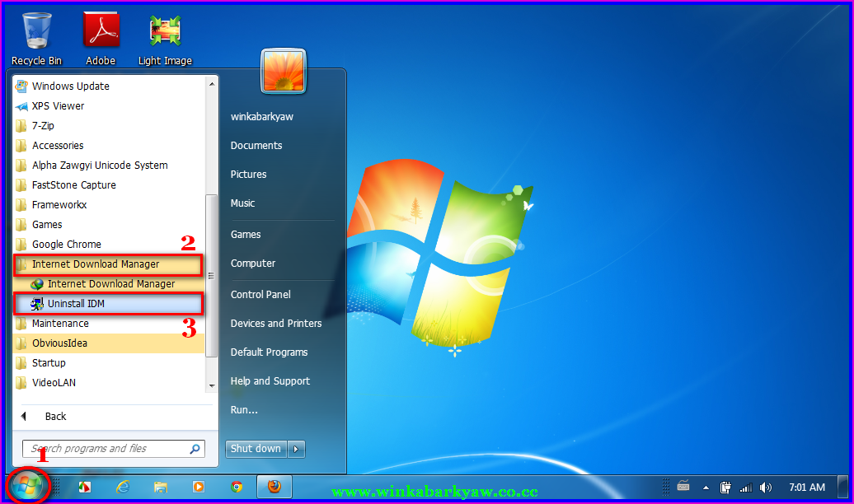Screen dimensions: 854x504
Task: Select Uninstall IDM
Action: (109, 304)
